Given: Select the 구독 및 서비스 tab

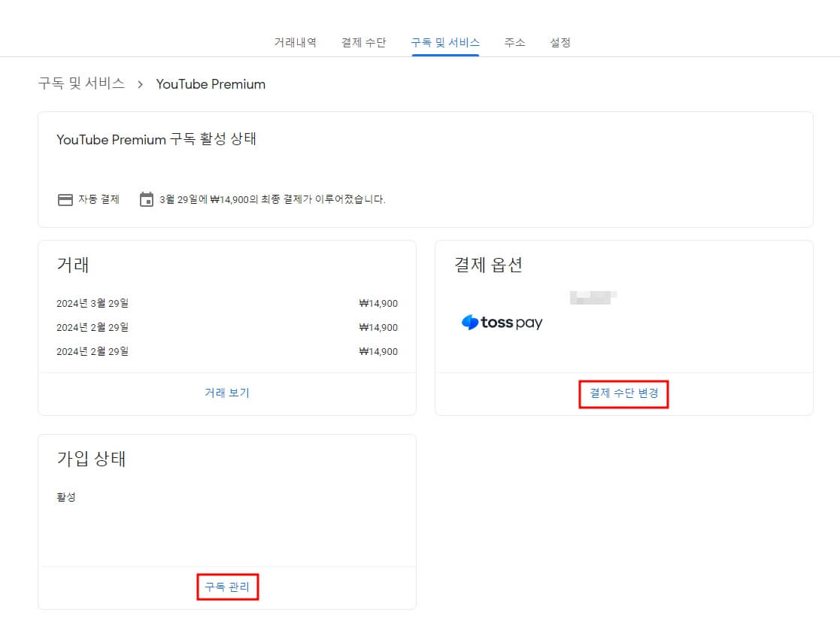Looking at the screenshot, I should point(445,42).
